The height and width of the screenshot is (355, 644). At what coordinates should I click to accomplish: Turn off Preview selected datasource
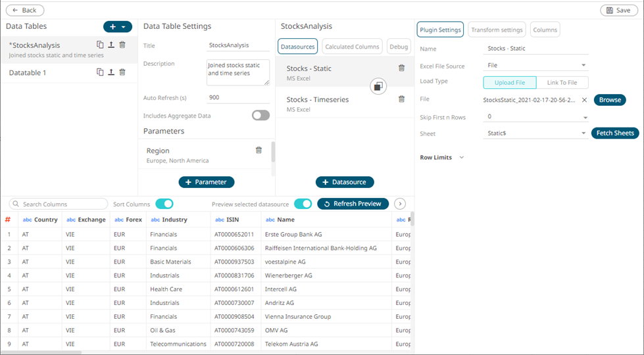(303, 204)
